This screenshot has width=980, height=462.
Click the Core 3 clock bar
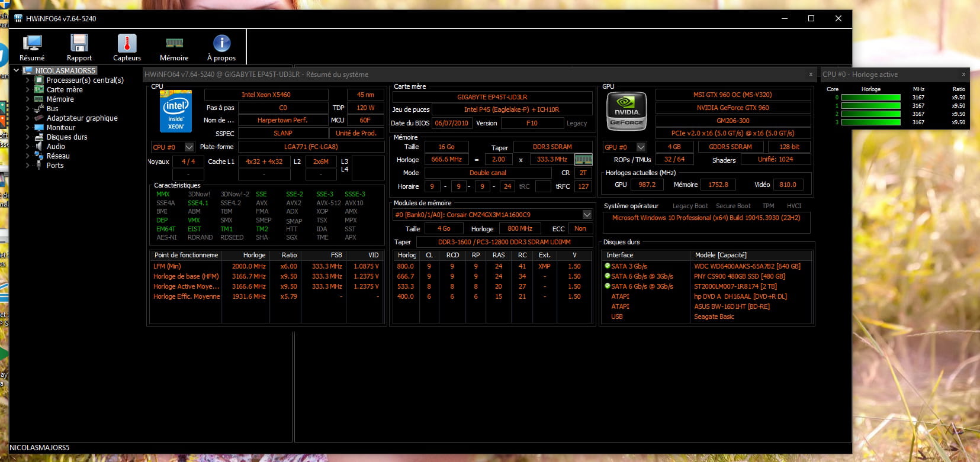[870, 122]
